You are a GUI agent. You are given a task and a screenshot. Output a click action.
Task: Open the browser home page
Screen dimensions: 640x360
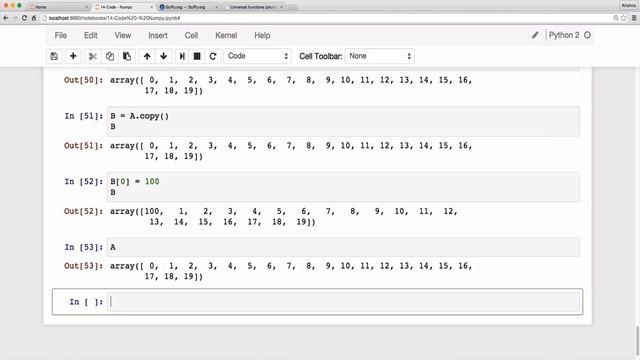(x=34, y=18)
